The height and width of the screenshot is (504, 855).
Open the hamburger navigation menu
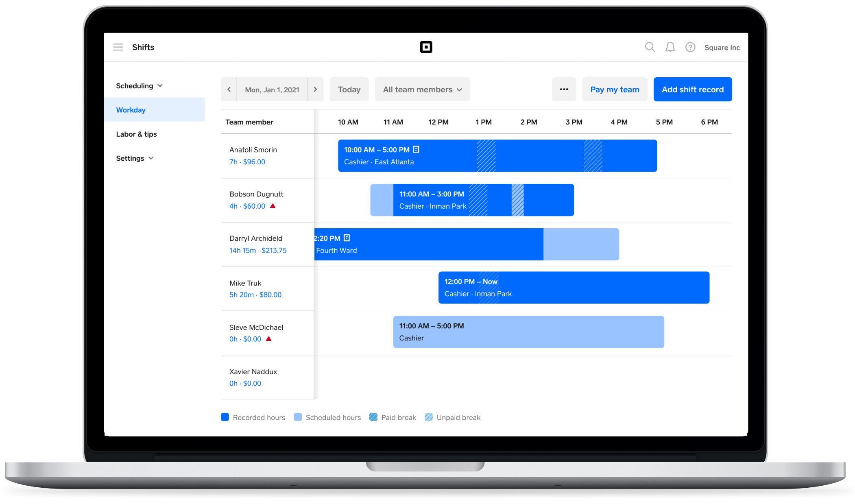[x=118, y=47]
